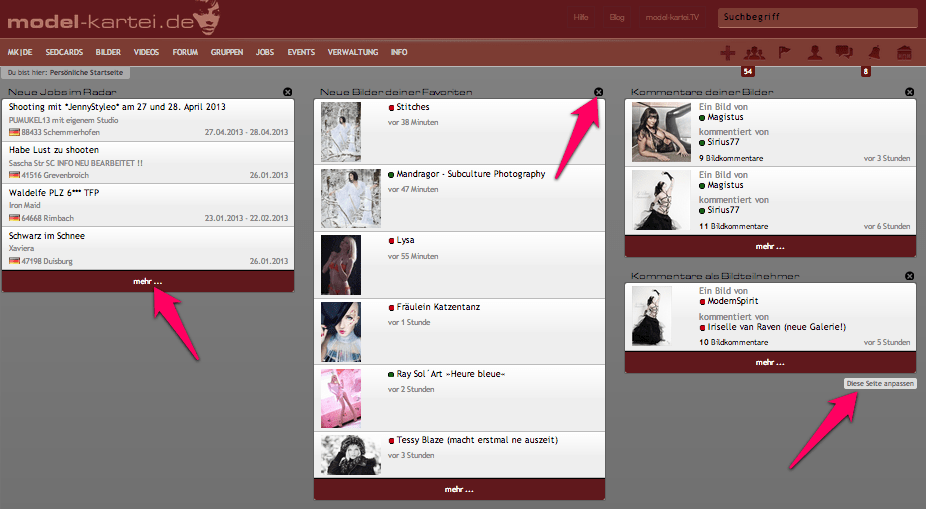This screenshot has width=926, height=509.
Task: Open the Blog link in header
Action: pyautogui.click(x=617, y=17)
